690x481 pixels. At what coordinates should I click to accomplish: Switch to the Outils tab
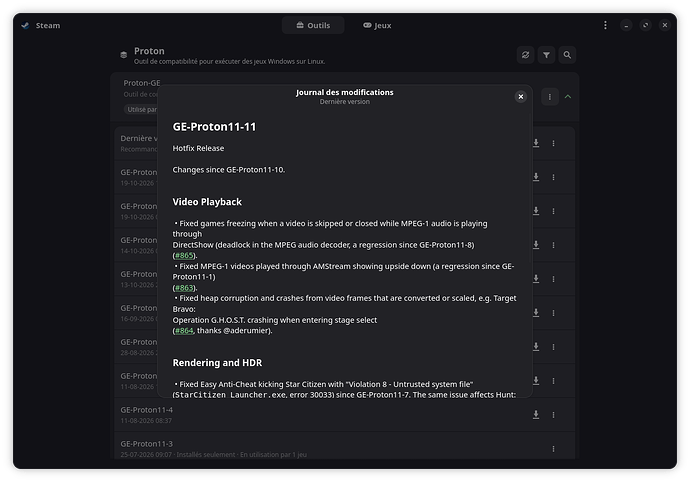tap(313, 25)
